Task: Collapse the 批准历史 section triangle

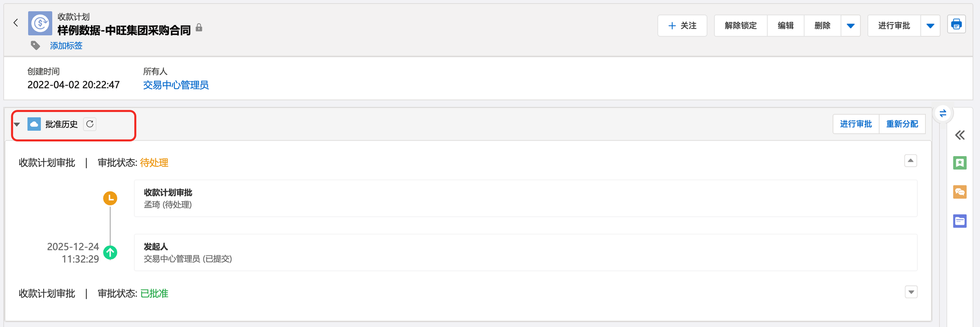Action: tap(17, 124)
